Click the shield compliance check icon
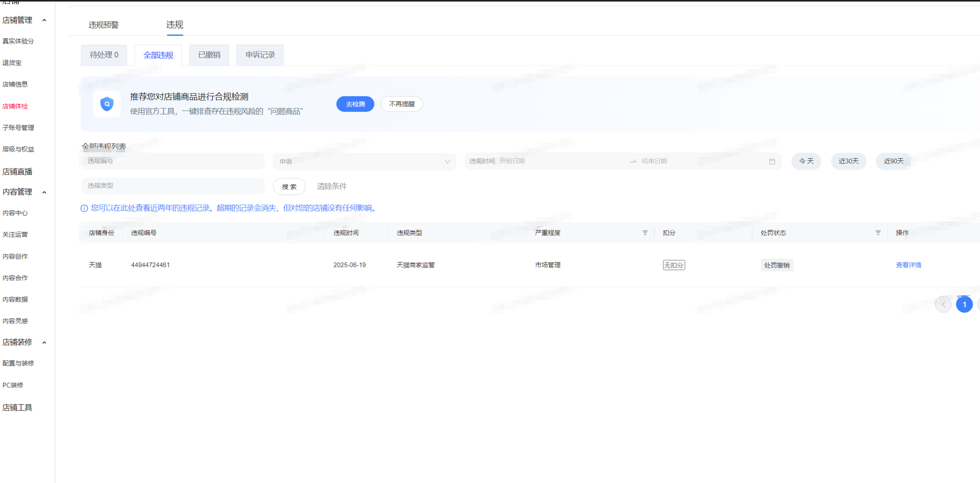The image size is (980, 483). click(107, 104)
